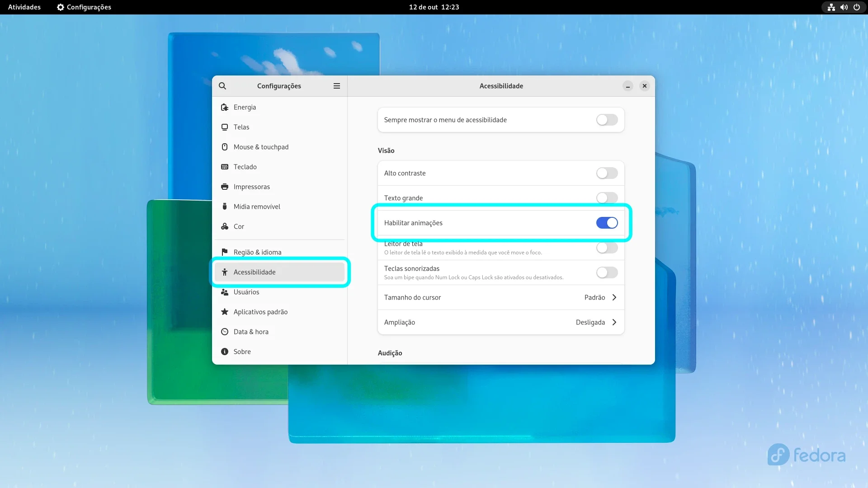Select Usuários in the settings sidebar
Viewport: 868px width, 488px height.
click(279, 292)
